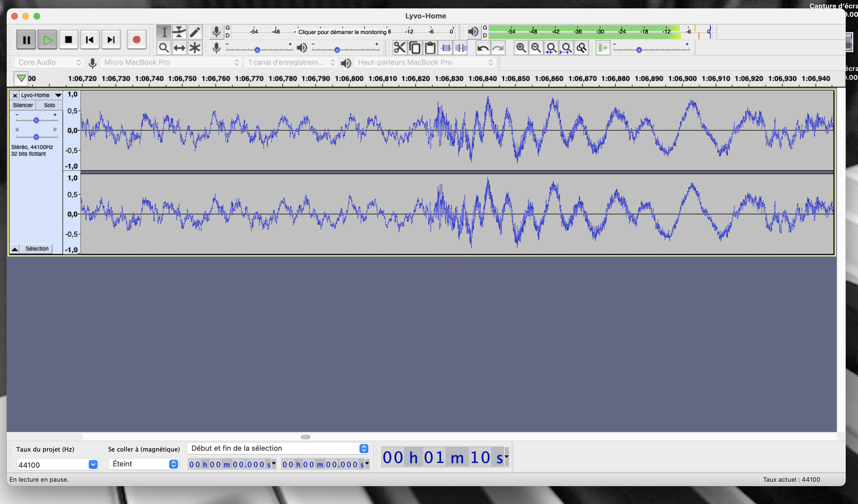Toggle Solo on the Lyvo-Home track
The width and height of the screenshot is (858, 504).
coord(49,105)
